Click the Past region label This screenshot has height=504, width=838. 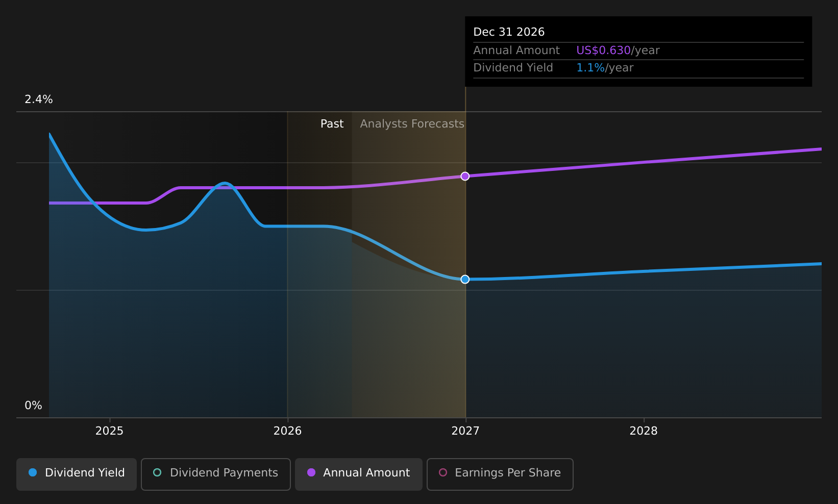[x=332, y=124]
